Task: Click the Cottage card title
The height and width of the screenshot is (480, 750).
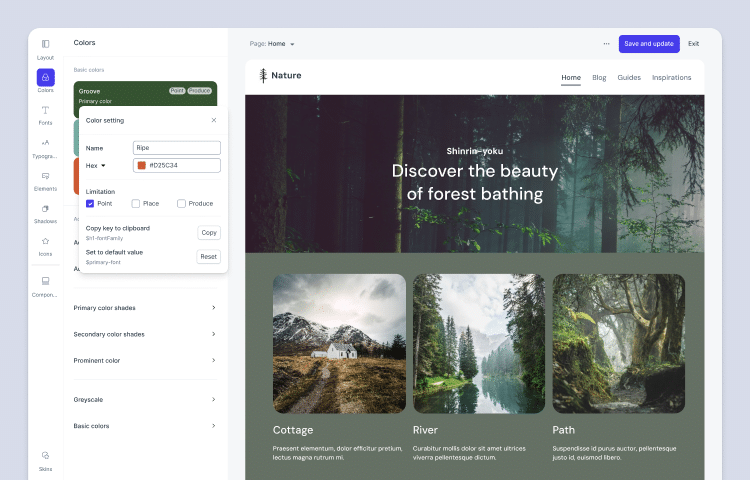Action: pyautogui.click(x=293, y=430)
